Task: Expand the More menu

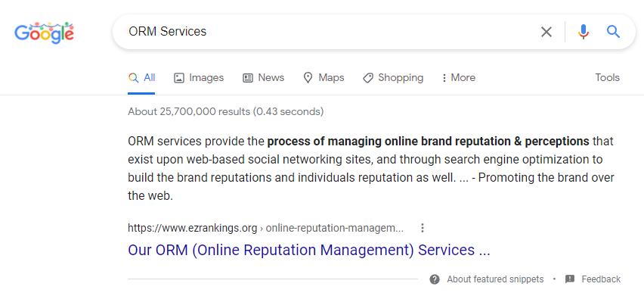Action: click(x=458, y=78)
